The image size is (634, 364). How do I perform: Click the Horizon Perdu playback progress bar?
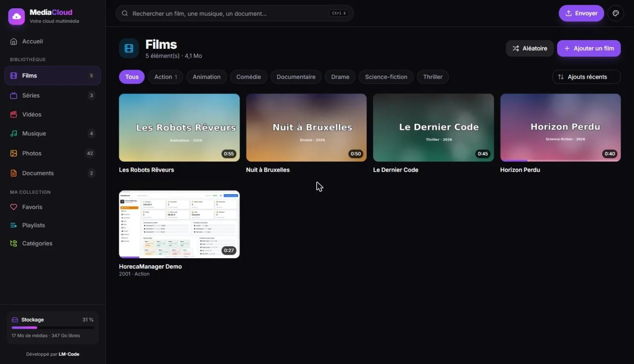coord(560,161)
